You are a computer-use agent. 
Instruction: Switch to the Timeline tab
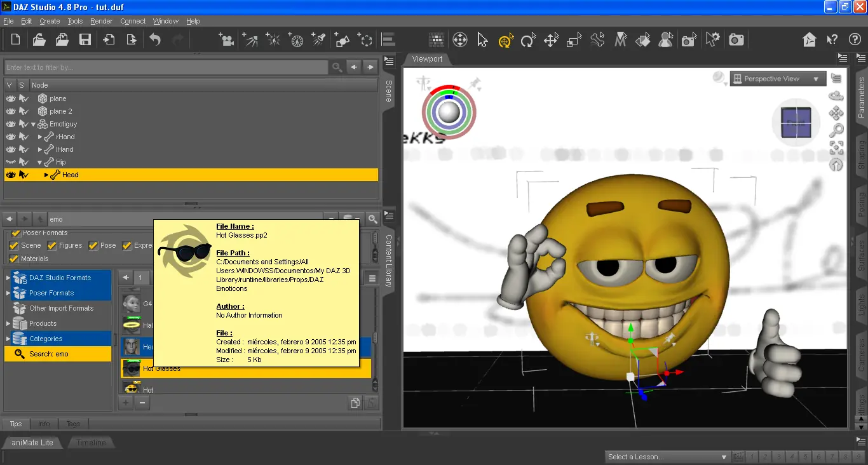(x=92, y=442)
